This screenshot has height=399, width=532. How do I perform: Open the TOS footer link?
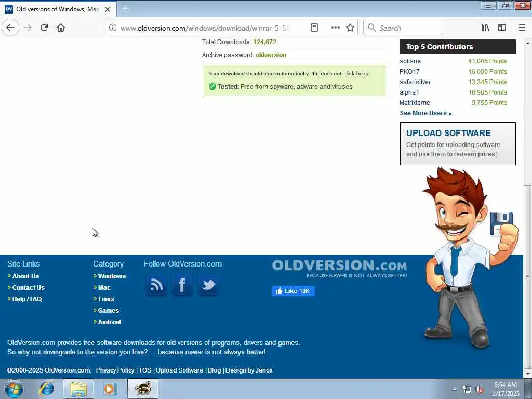point(145,370)
